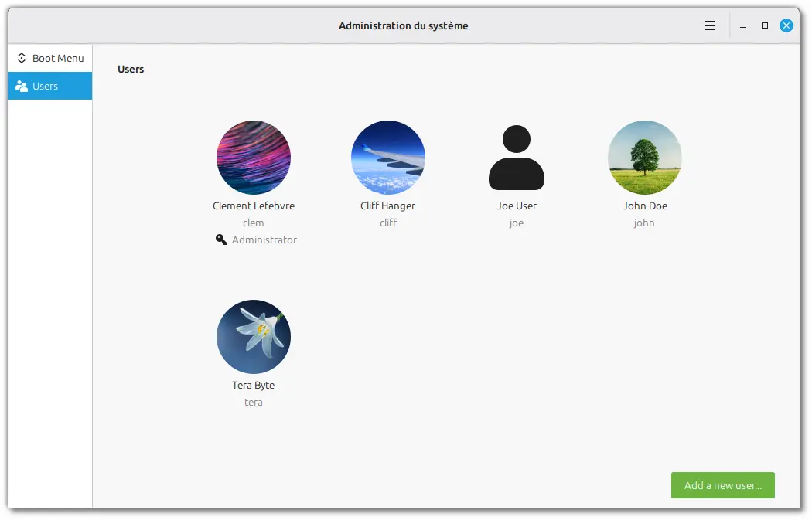The image size is (812, 520).
Task: Click the Administrator key icon
Action: (221, 240)
